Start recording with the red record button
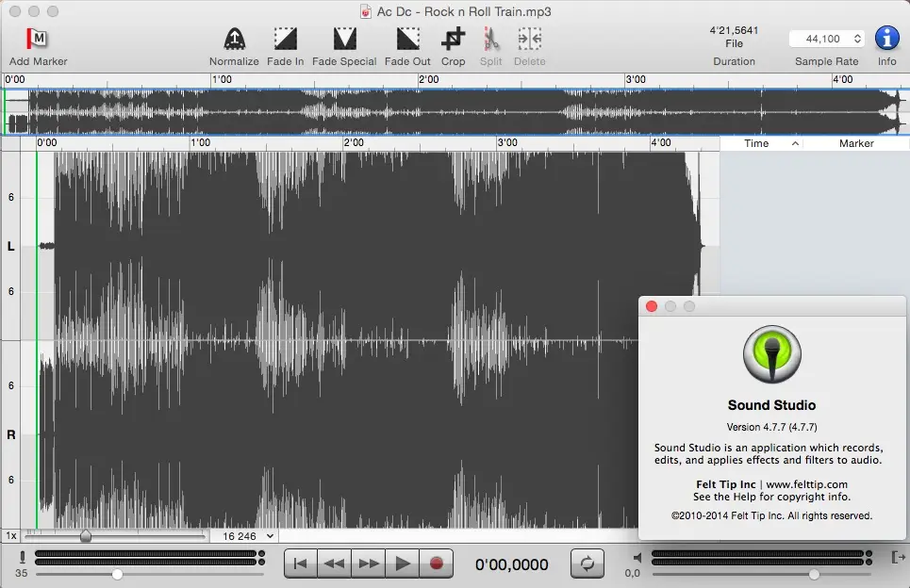910x588 pixels. tap(436, 563)
